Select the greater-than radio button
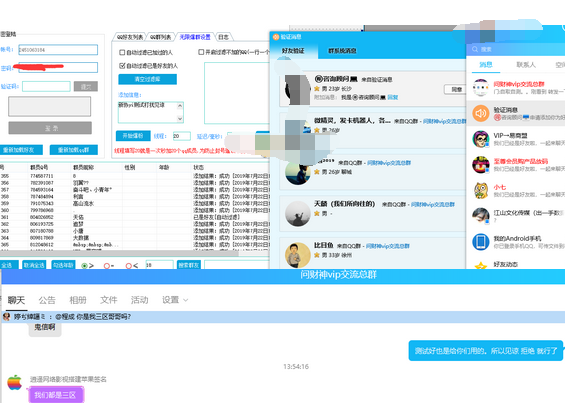 click(x=84, y=266)
